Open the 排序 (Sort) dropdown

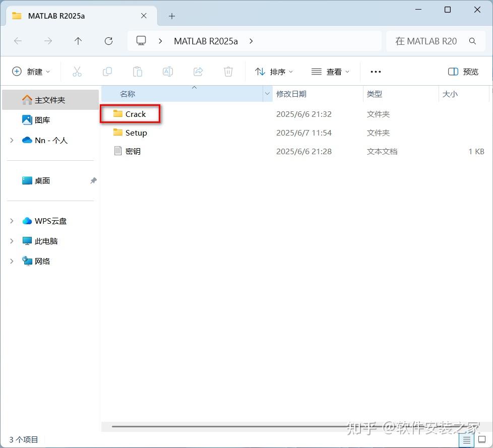pyautogui.click(x=274, y=72)
